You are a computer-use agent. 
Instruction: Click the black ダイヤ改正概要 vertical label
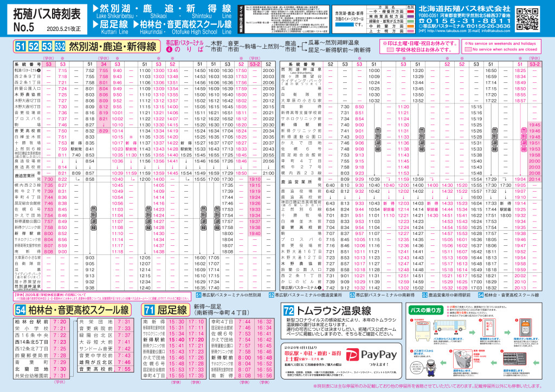(241, 19)
